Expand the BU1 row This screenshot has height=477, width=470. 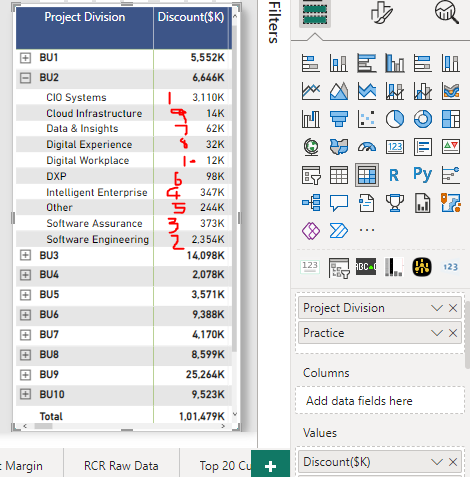pyautogui.click(x=25, y=58)
